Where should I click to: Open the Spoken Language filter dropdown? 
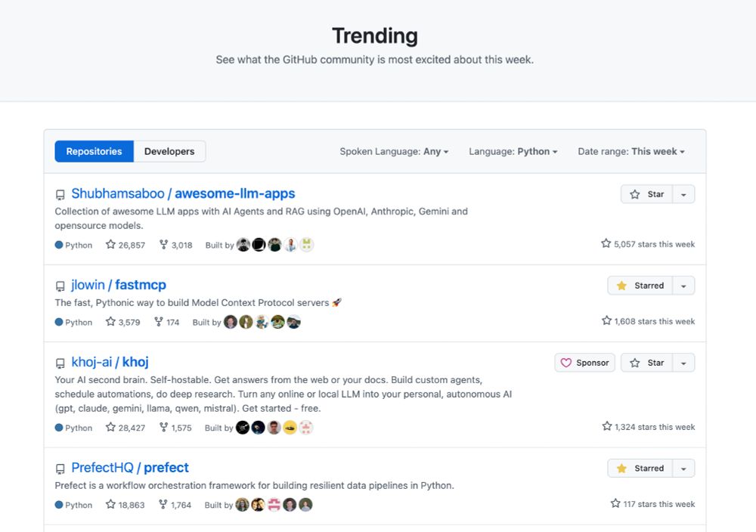pyautogui.click(x=394, y=151)
